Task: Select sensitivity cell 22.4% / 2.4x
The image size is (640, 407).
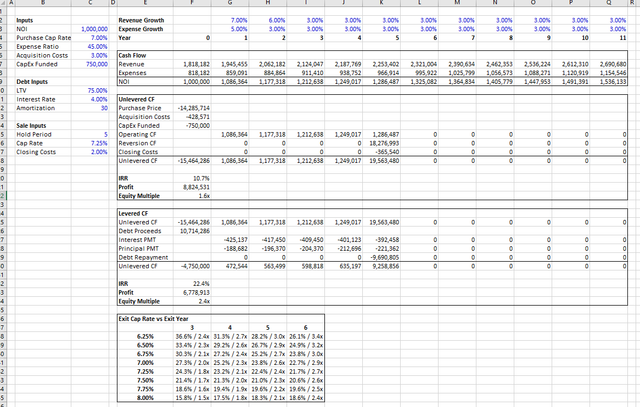Action: [x=268, y=371]
